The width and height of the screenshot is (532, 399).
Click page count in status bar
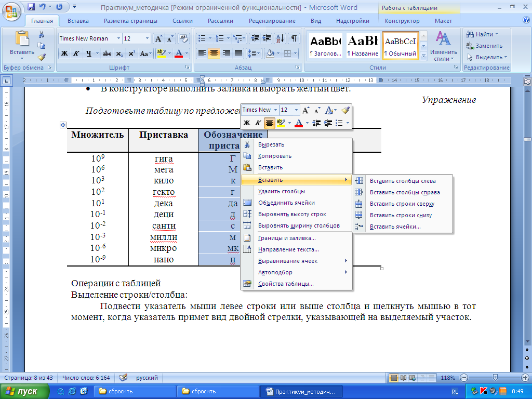(29, 378)
